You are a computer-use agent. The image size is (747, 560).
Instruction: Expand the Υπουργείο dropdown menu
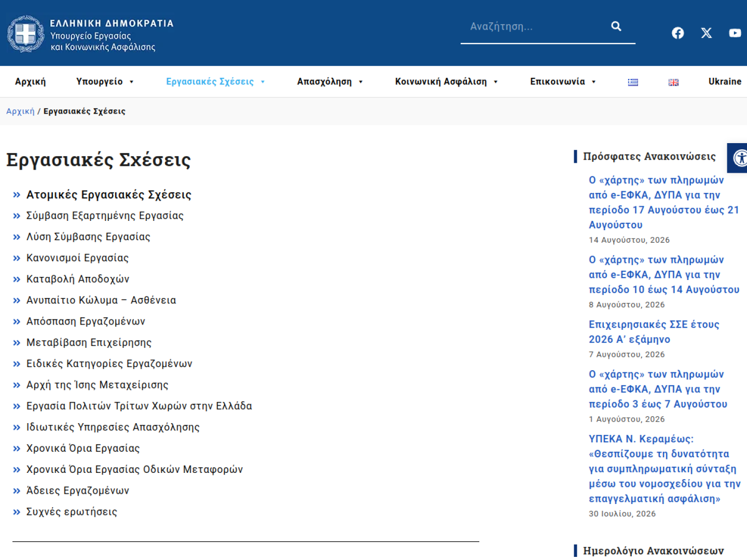pyautogui.click(x=105, y=81)
